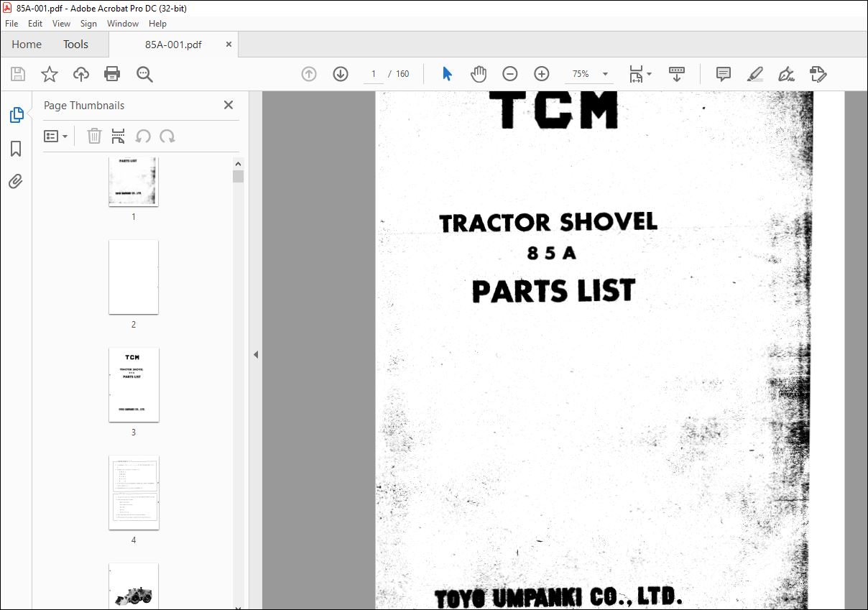Click the page number input field
Image resolution: width=868 pixels, height=610 pixels.
point(374,74)
